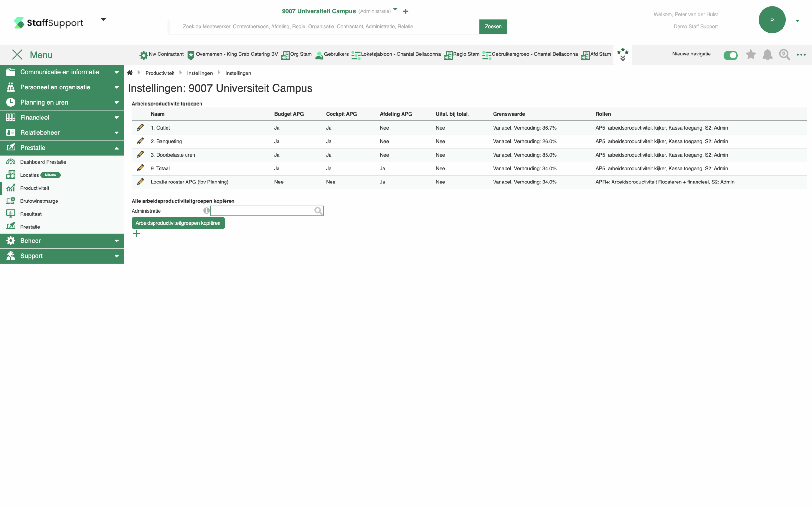Click Arbeidsproductiviteitgroepen kopiëren button

coord(178,223)
